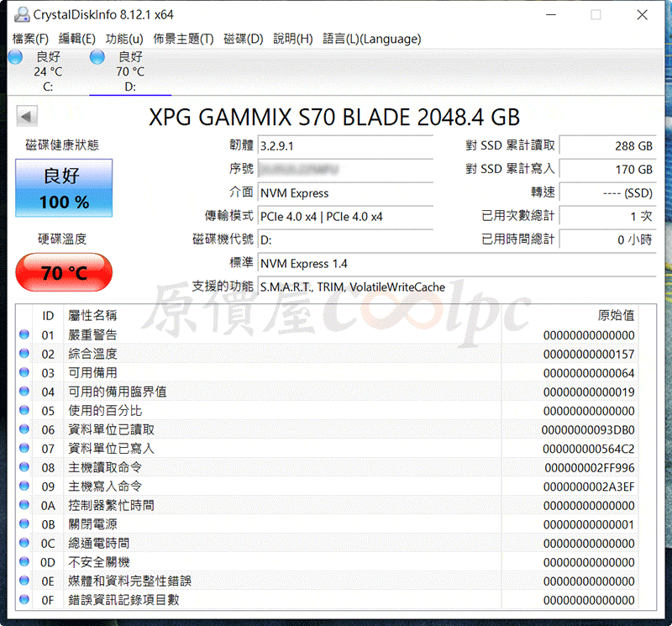Select the 使用的百分比 attribute name
The image size is (672, 626).
click(105, 410)
